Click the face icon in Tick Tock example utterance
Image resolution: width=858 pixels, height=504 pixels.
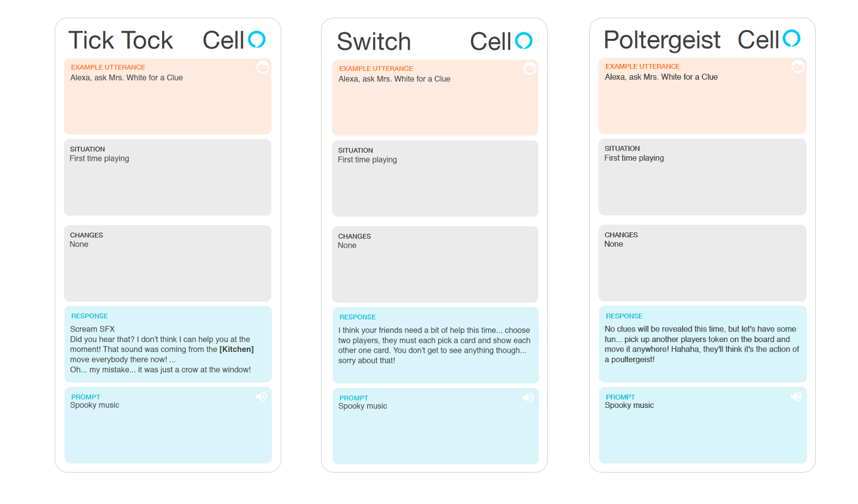(x=263, y=67)
